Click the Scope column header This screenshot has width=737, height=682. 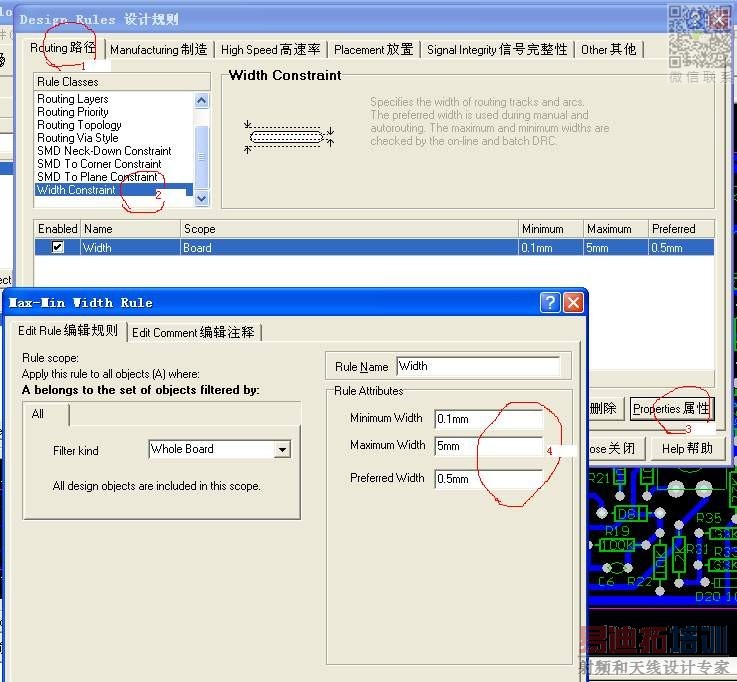coord(349,229)
